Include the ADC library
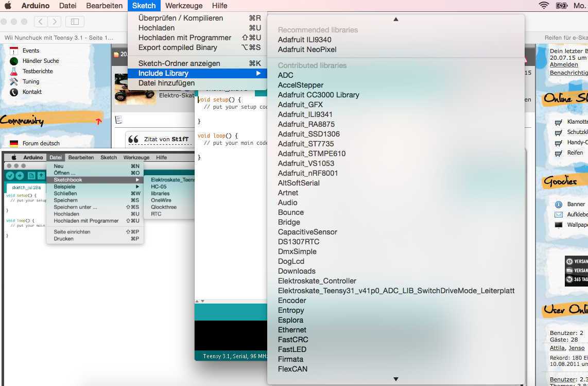 point(395,75)
